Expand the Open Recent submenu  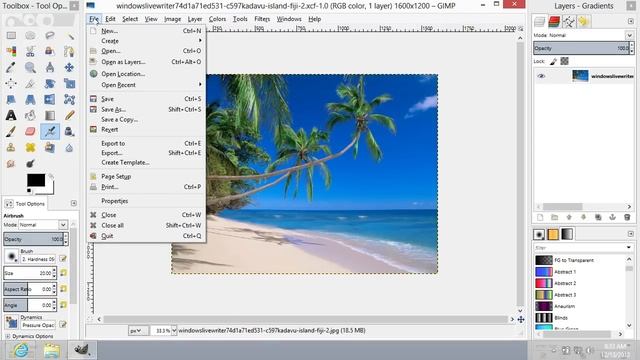[x=146, y=85]
